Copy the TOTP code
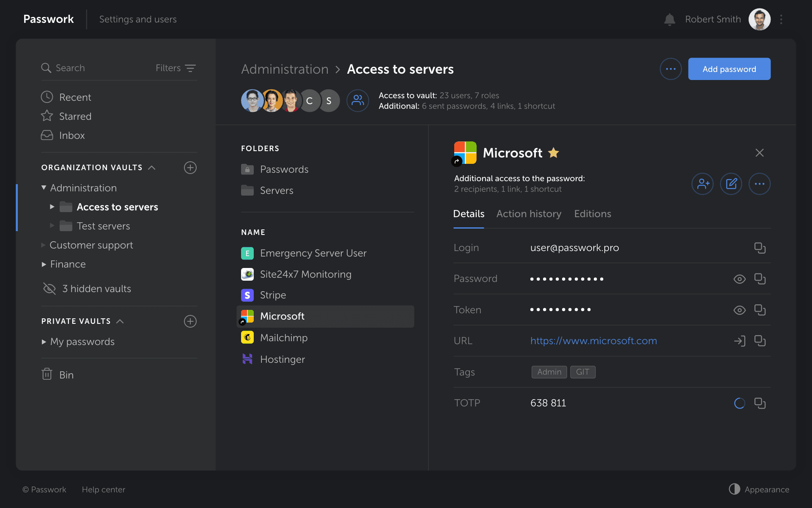812x508 pixels. tap(760, 403)
